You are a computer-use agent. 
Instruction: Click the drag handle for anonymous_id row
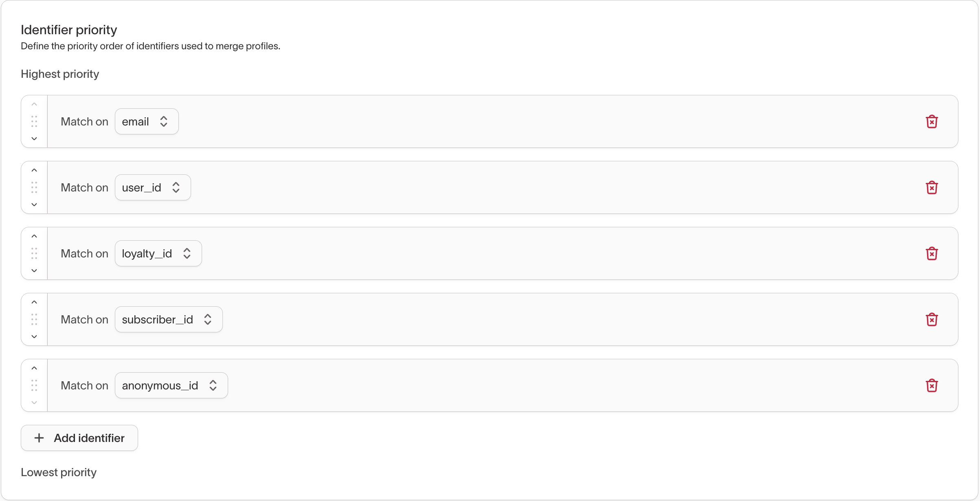pyautogui.click(x=34, y=385)
